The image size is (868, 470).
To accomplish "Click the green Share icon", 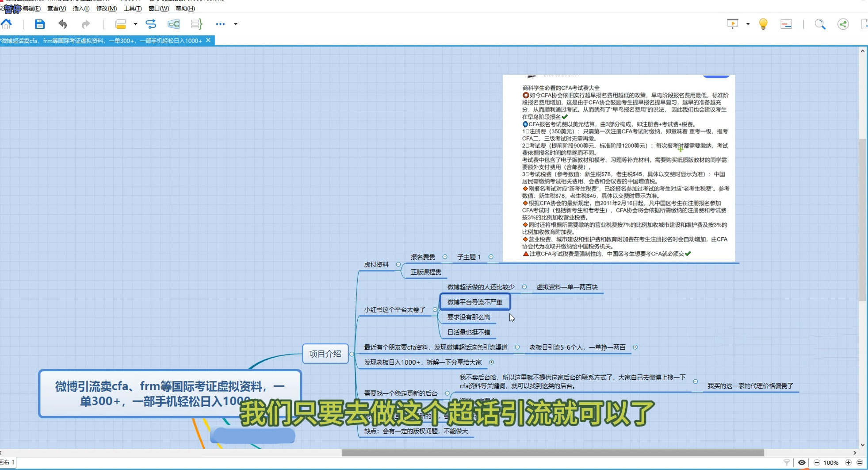I will (x=843, y=24).
